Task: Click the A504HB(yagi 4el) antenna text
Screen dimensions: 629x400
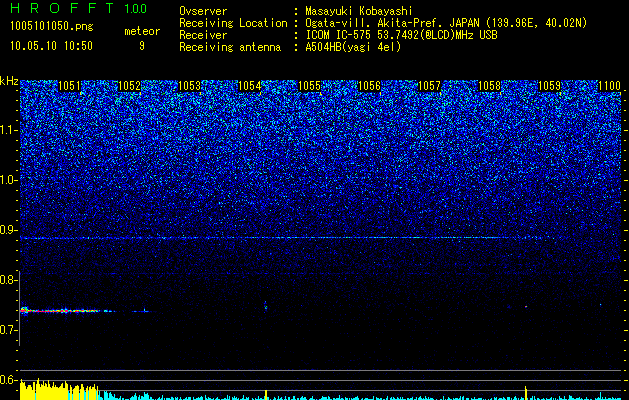Action: coord(353,47)
